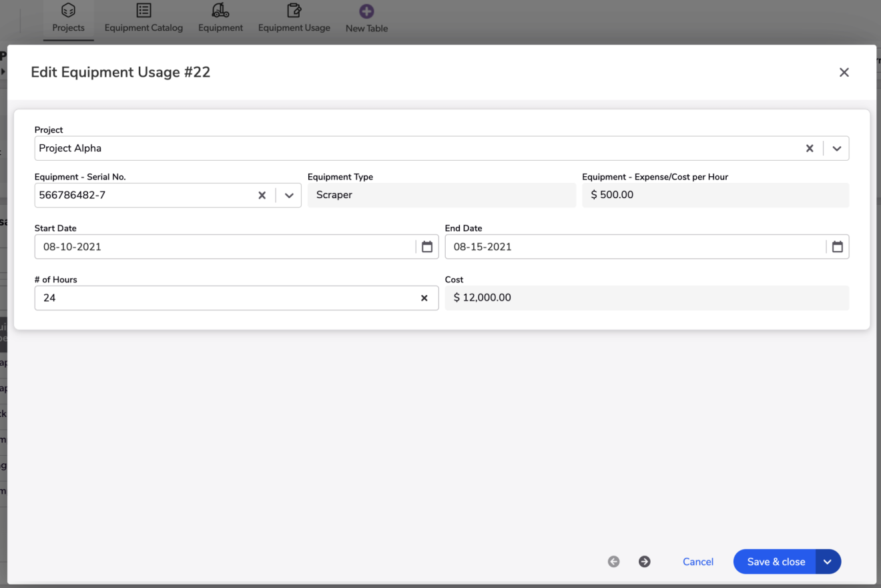Open the End Date calendar picker
Viewport: 881px width, 588px height.
pyautogui.click(x=837, y=247)
